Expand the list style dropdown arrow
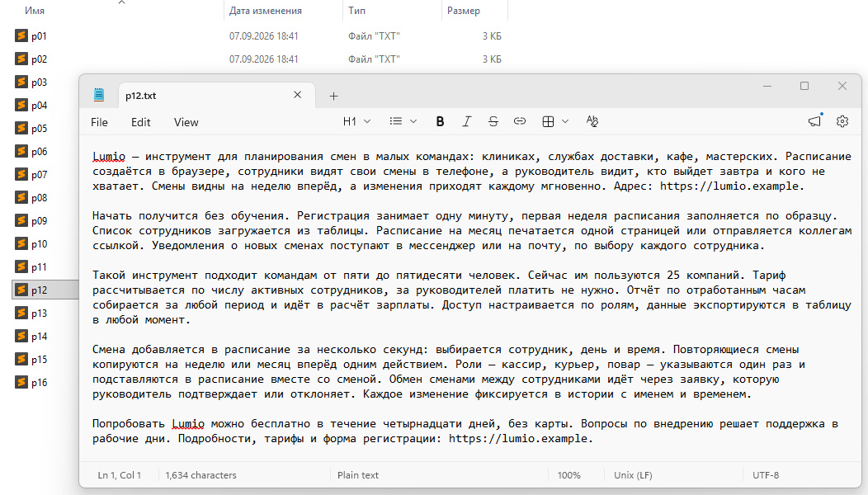Screen dimensions: 868x495 413,122
